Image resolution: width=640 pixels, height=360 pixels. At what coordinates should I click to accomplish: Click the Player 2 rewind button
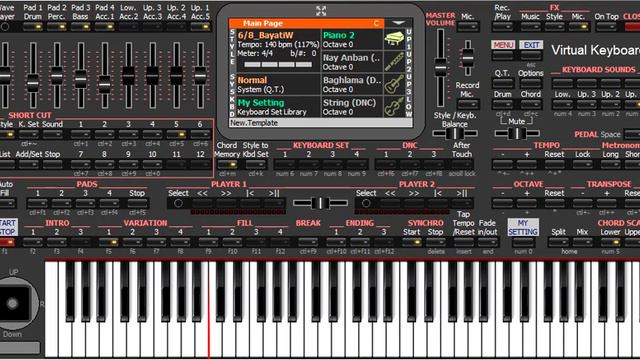tap(390, 203)
